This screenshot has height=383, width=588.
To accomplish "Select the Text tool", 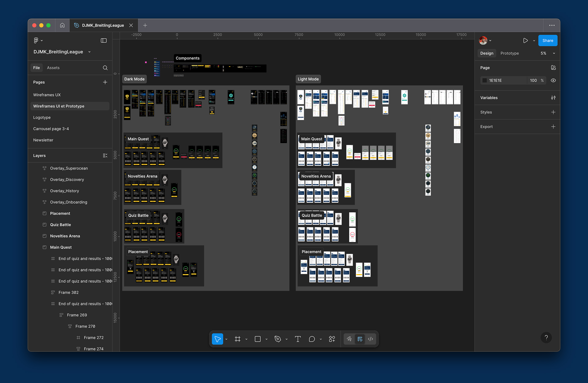I will pyautogui.click(x=298, y=339).
